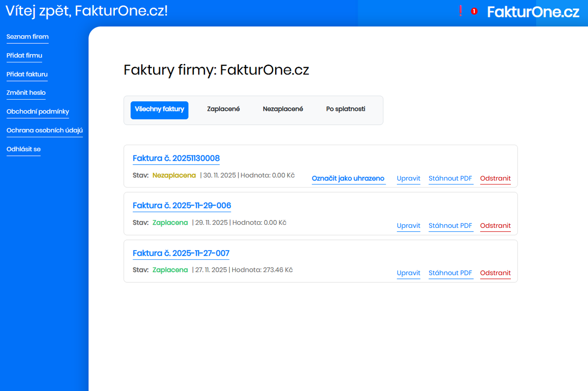Delete invoice 2025-11-29-006 via Odstranit
The image size is (588, 391).
coord(495,226)
